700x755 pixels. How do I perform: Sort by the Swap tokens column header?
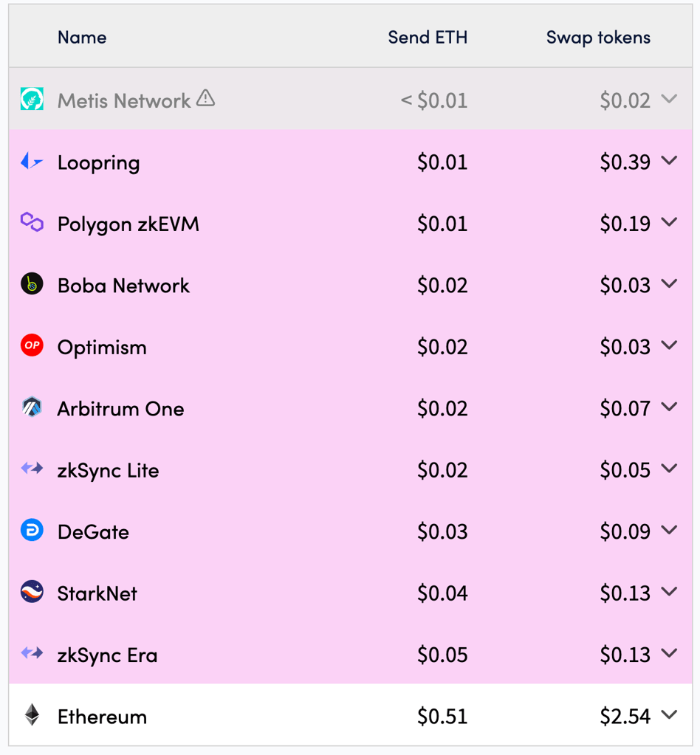coord(598,38)
